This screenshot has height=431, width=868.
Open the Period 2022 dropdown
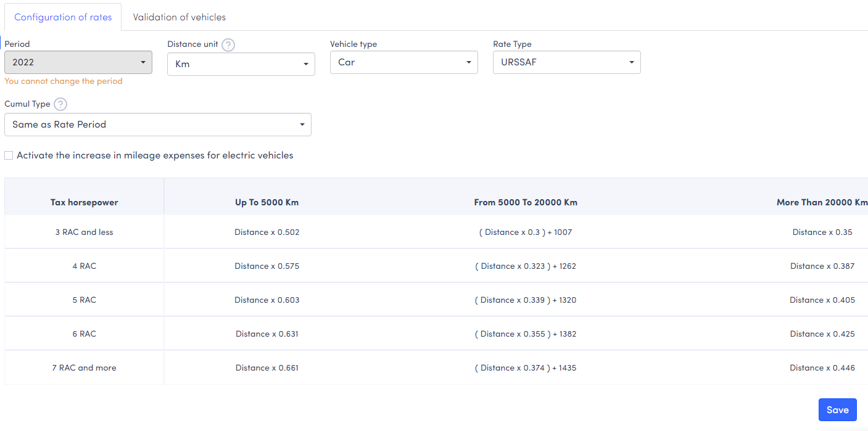78,62
